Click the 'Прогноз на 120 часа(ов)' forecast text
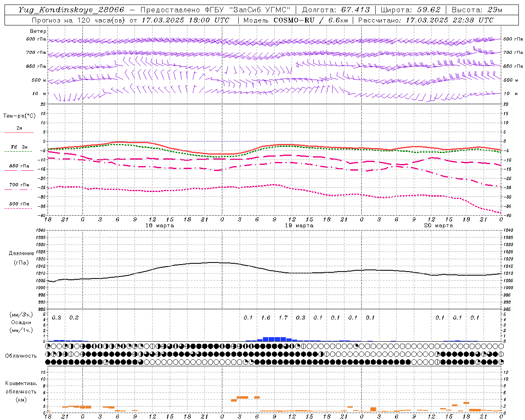The width and height of the screenshot is (525, 420). [x=79, y=20]
